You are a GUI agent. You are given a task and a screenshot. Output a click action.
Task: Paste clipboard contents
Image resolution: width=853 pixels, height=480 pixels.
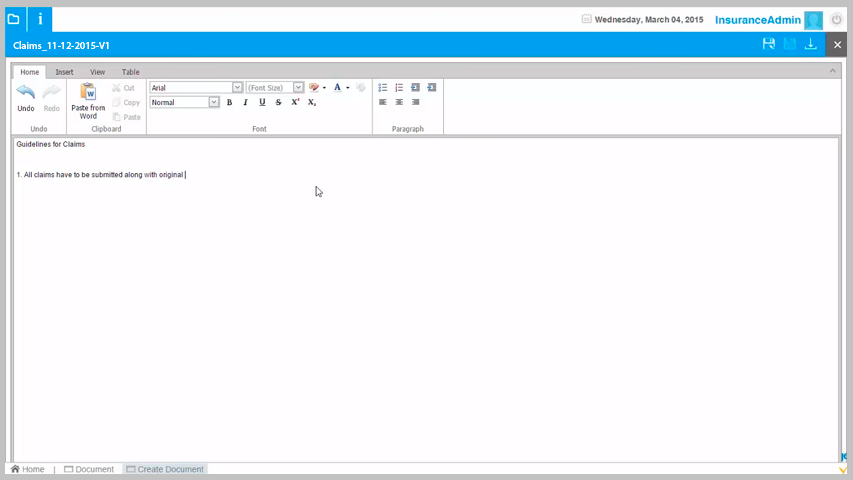(x=127, y=117)
